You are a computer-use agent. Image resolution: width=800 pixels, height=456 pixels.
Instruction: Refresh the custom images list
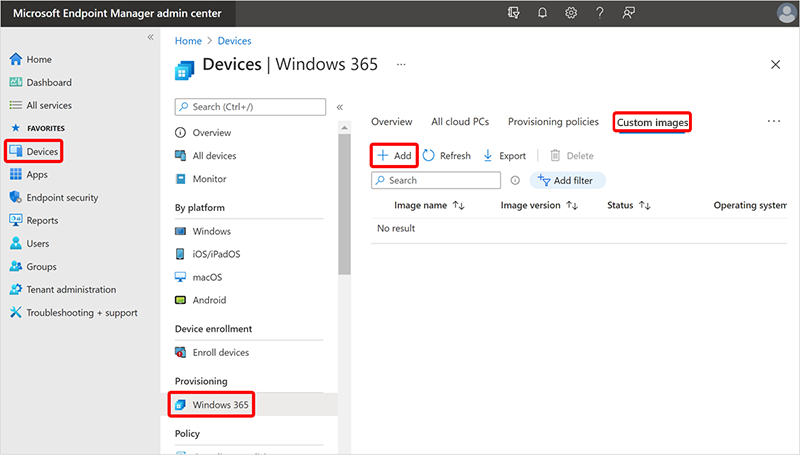(x=447, y=156)
